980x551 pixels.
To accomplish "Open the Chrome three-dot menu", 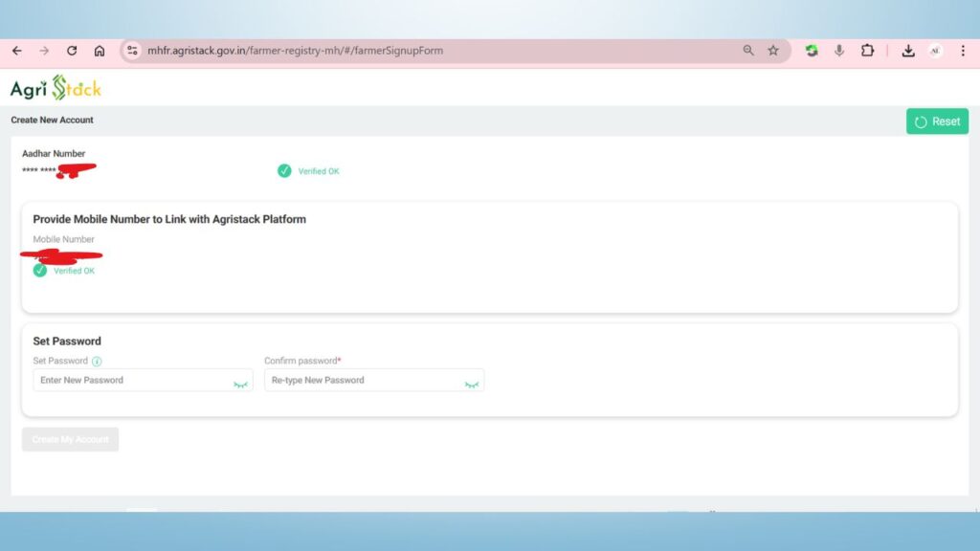I will coord(963,51).
